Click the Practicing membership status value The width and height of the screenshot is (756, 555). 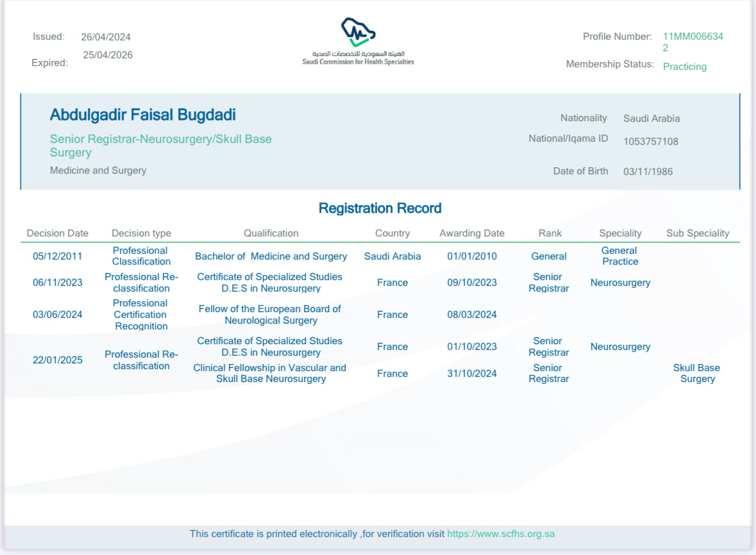point(684,67)
